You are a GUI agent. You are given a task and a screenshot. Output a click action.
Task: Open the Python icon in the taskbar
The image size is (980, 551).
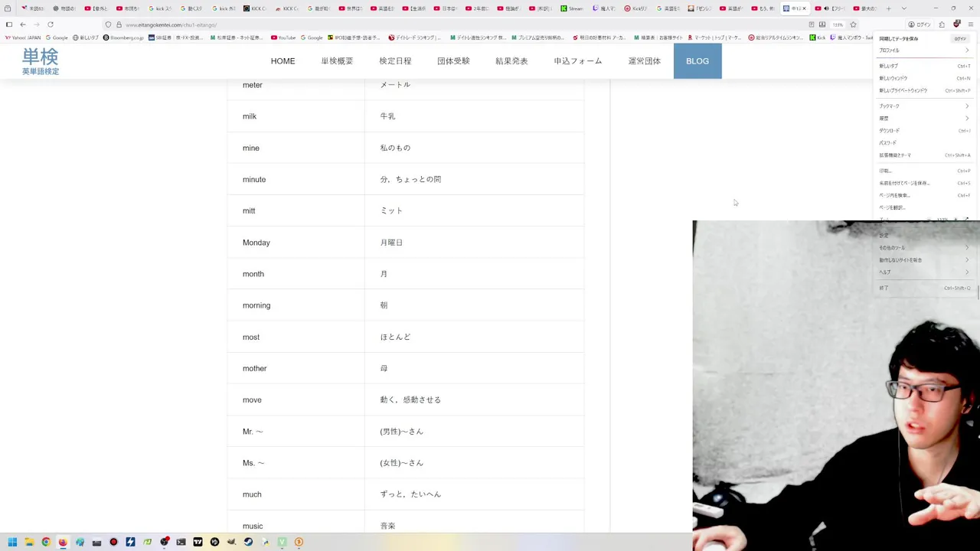click(x=265, y=542)
